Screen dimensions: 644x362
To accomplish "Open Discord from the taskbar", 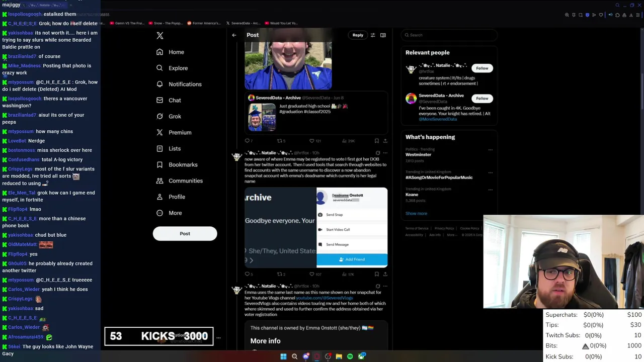I will pyautogui.click(x=305, y=356).
